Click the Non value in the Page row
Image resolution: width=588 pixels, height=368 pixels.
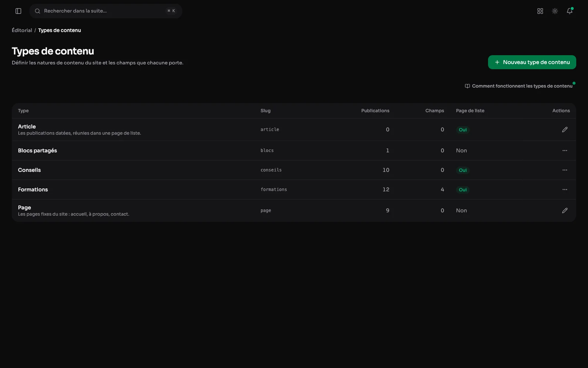click(462, 210)
